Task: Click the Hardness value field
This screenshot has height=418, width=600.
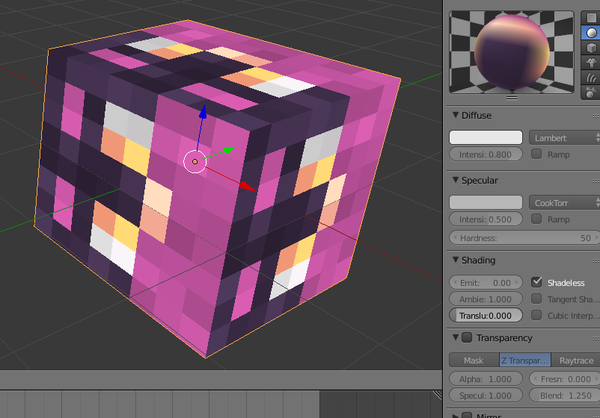Action: (522, 238)
